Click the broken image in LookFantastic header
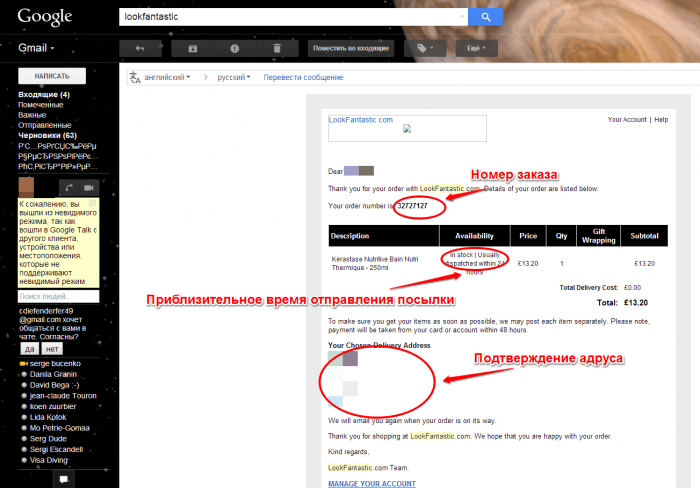Image resolution: width=700 pixels, height=488 pixels. pyautogui.click(x=407, y=129)
